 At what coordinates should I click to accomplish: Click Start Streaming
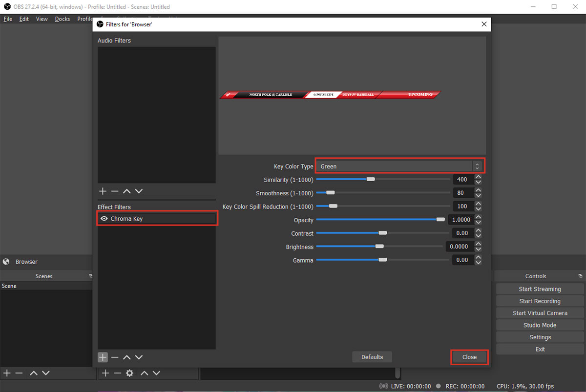pos(540,289)
